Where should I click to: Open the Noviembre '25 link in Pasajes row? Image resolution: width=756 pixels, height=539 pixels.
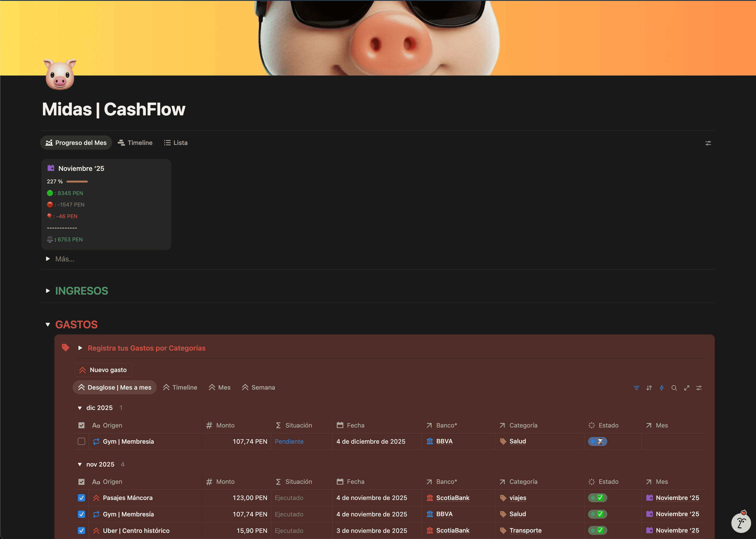pyautogui.click(x=677, y=498)
